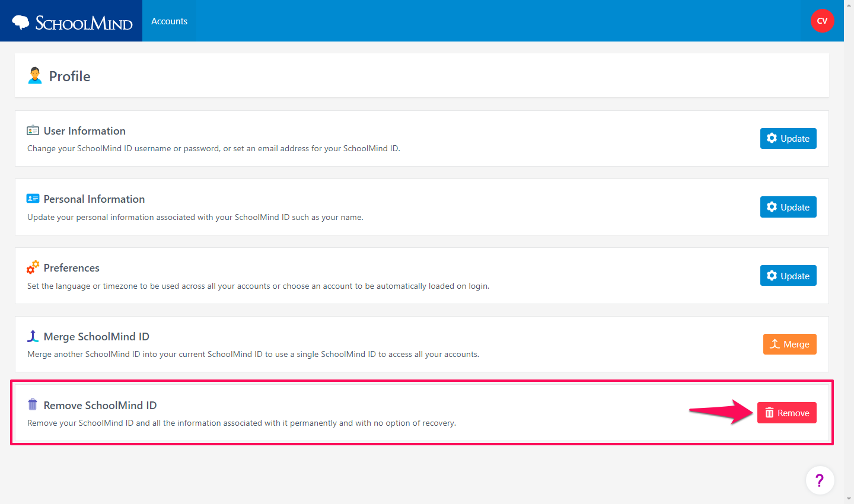Image resolution: width=854 pixels, height=504 pixels.
Task: Click the orange Merge button
Action: coord(790,344)
